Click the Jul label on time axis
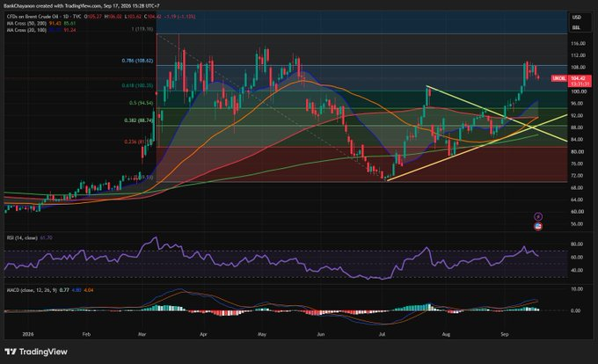The height and width of the screenshot is (364, 598). point(382,334)
